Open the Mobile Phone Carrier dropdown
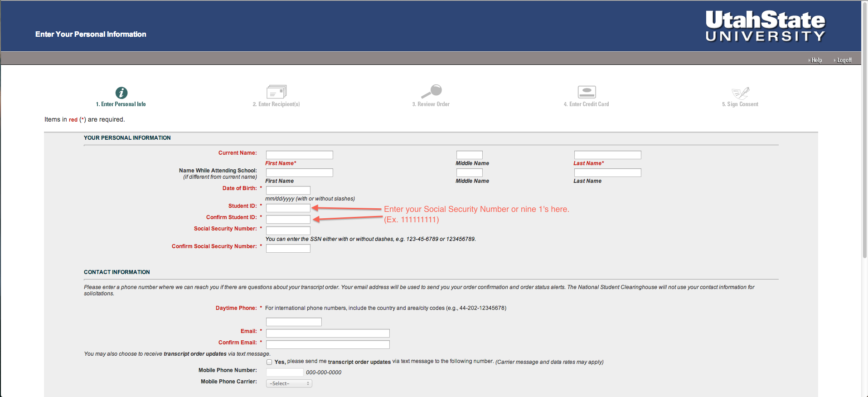The image size is (868, 397). coord(289,384)
